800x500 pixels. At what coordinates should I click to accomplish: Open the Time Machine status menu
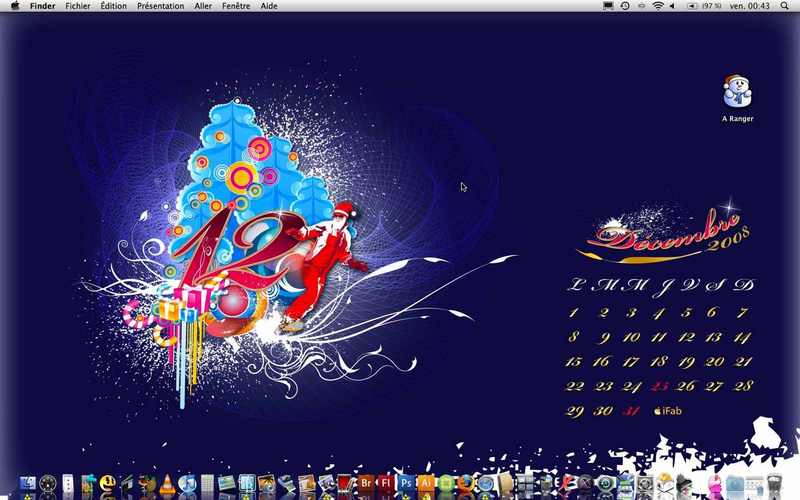coord(624,6)
